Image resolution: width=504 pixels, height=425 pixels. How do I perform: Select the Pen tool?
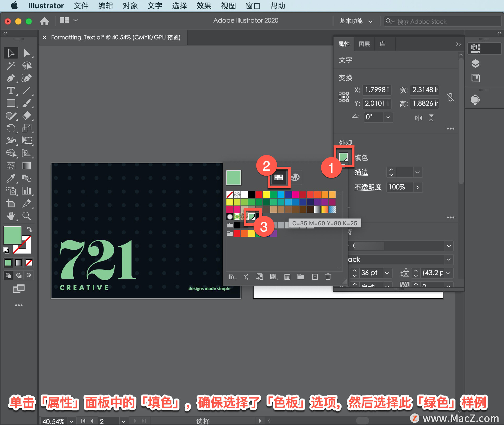(x=11, y=78)
